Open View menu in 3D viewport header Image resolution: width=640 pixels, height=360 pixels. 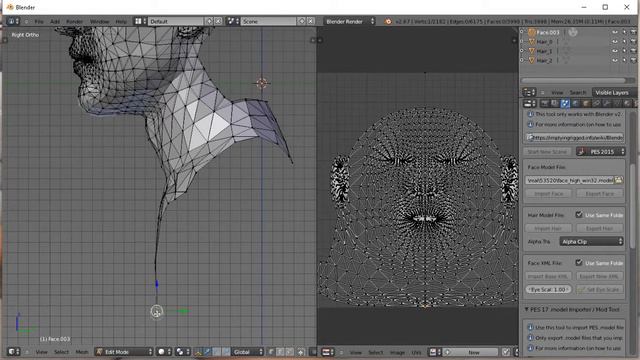click(42, 352)
